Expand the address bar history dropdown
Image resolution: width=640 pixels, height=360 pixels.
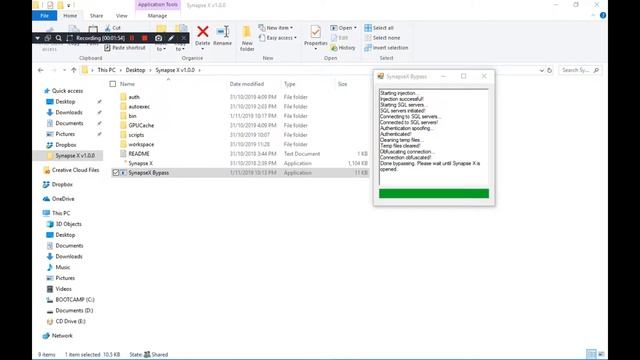(x=541, y=70)
